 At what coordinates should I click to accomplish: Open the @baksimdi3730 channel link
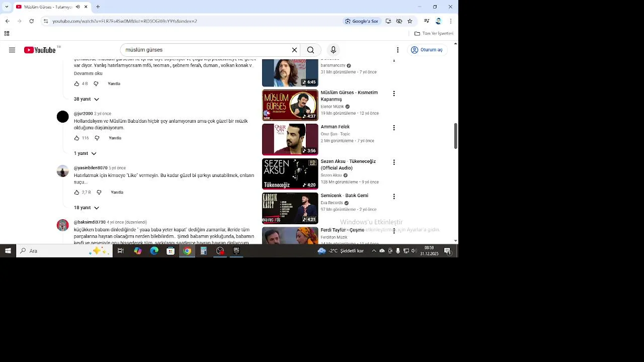(90, 222)
